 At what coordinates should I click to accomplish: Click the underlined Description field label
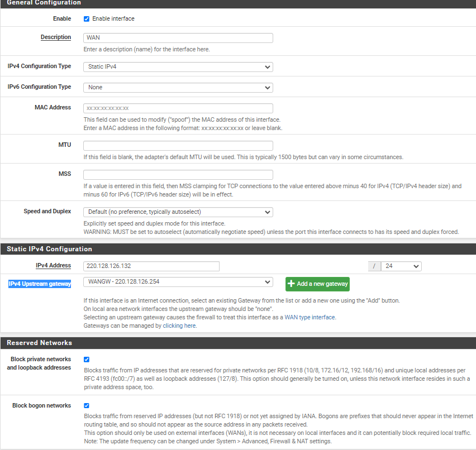pos(55,37)
